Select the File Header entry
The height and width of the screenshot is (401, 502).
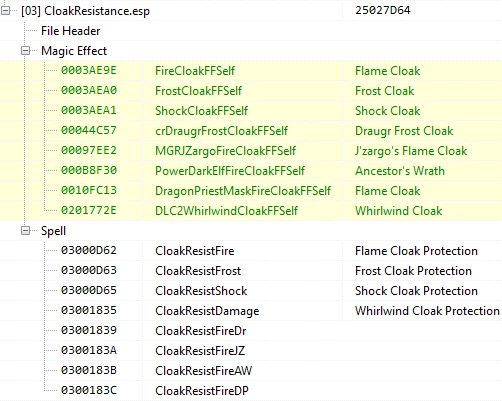click(x=70, y=31)
